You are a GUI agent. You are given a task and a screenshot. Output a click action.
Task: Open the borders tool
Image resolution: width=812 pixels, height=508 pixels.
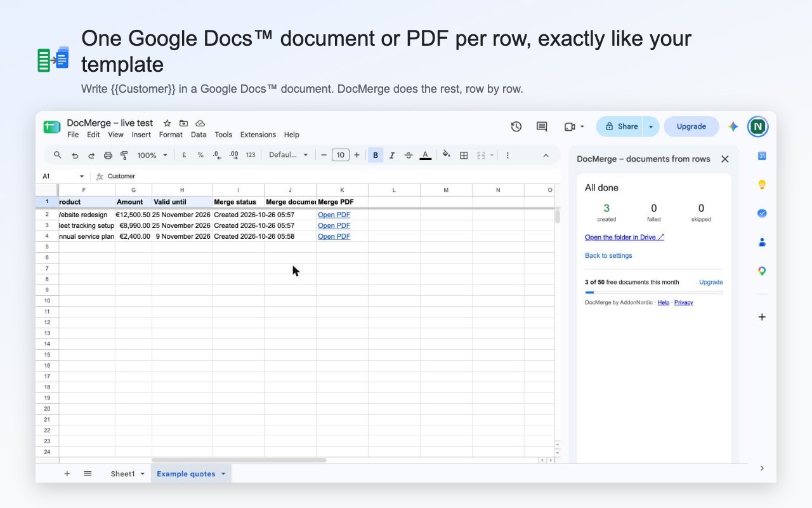click(464, 155)
